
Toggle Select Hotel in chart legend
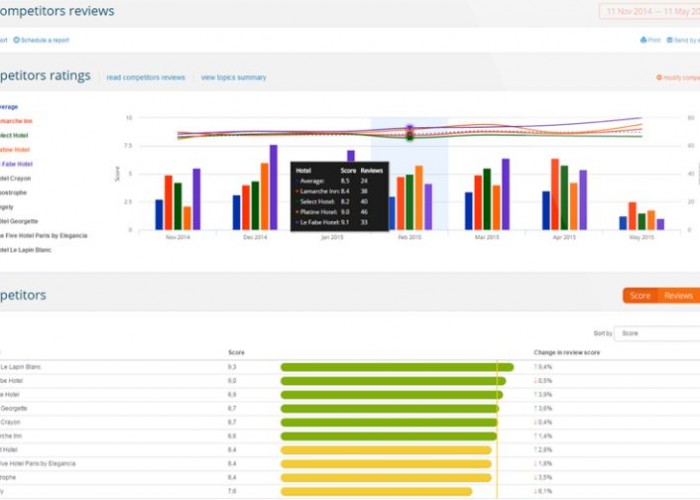tap(14, 136)
